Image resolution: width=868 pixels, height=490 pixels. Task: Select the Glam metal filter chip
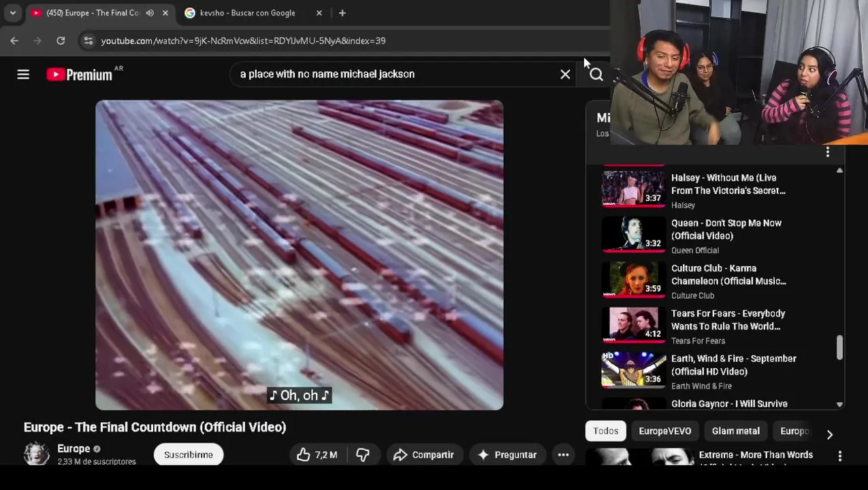pyautogui.click(x=736, y=431)
